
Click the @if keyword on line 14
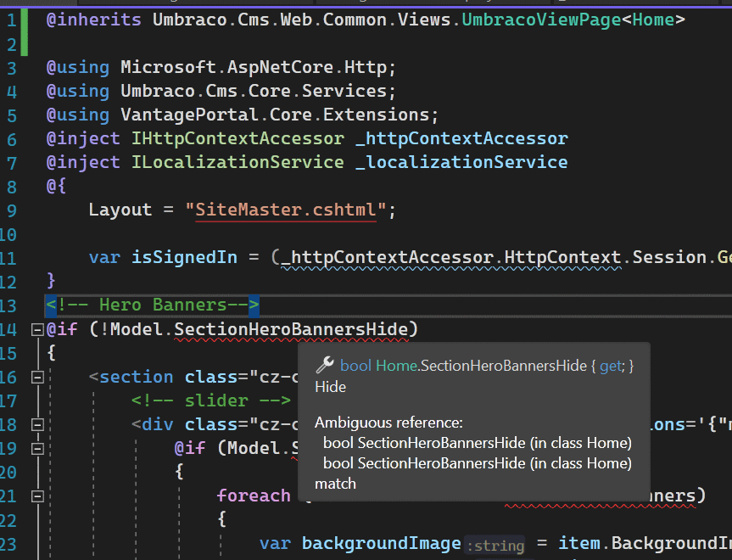pos(62,329)
